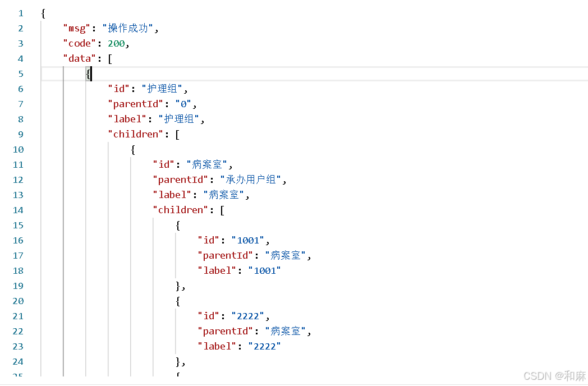Click the label value "1001" on line 18
This screenshot has height=386, width=588.
click(x=265, y=271)
